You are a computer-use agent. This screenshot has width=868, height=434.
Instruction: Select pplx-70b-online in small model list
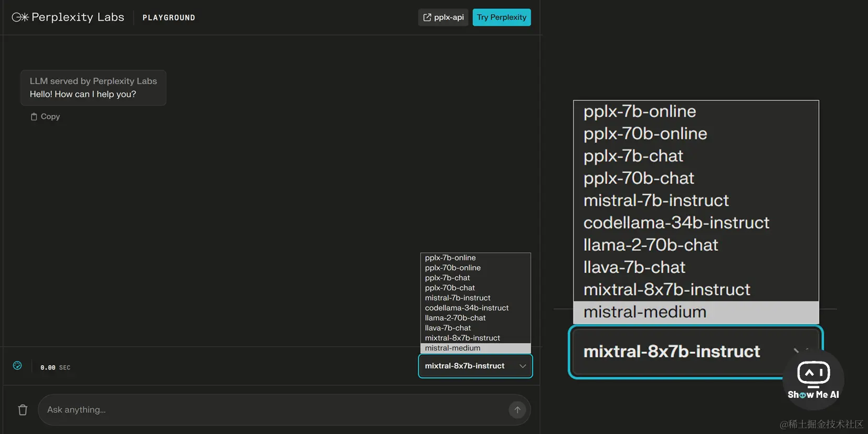475,268
